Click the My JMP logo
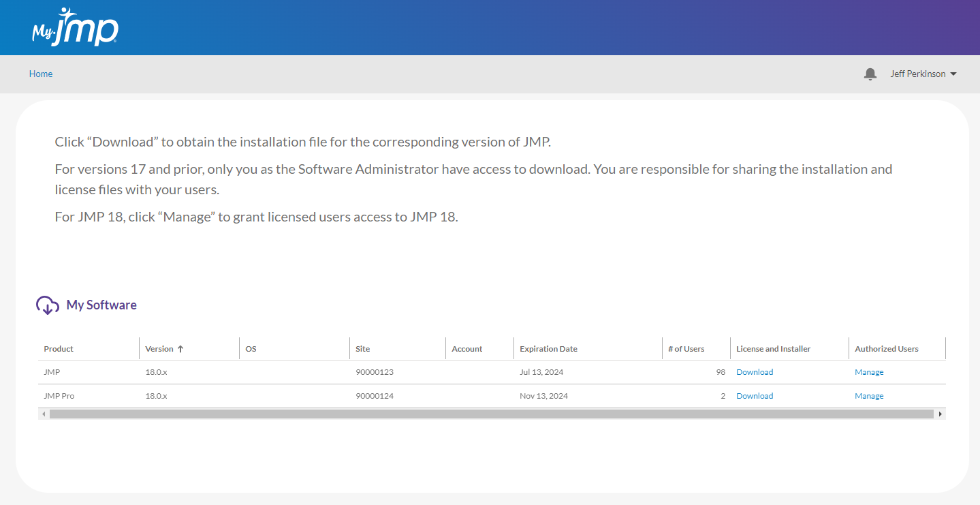This screenshot has height=505, width=980. point(74,27)
